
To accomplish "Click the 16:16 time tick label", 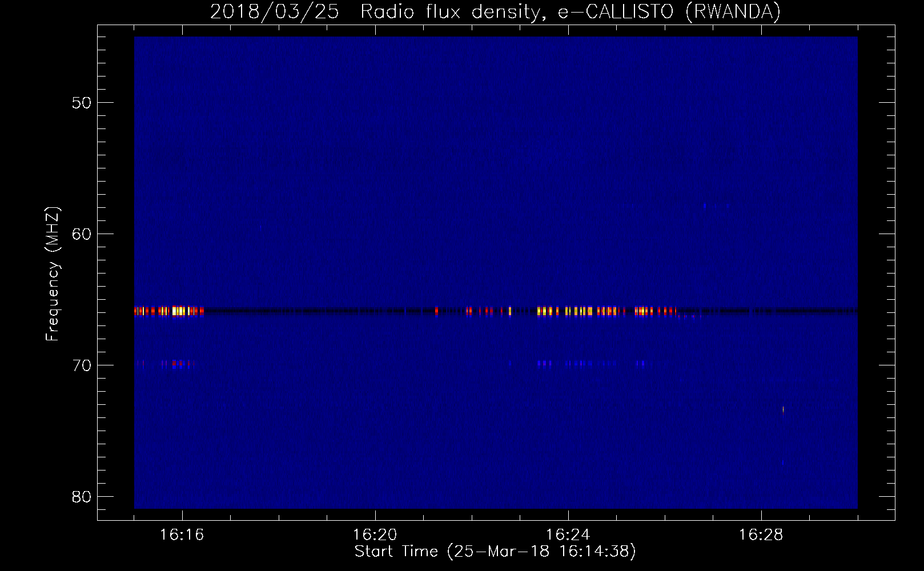I will (182, 535).
